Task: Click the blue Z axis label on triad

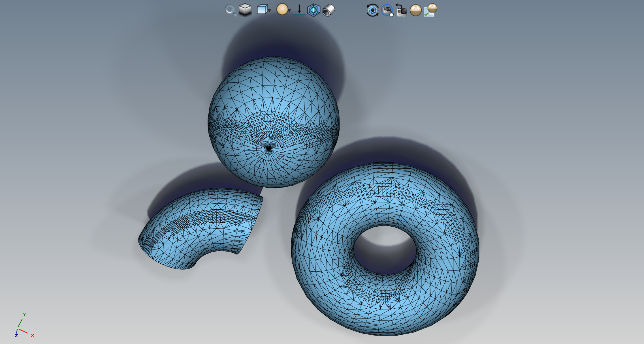Action: coord(16,336)
